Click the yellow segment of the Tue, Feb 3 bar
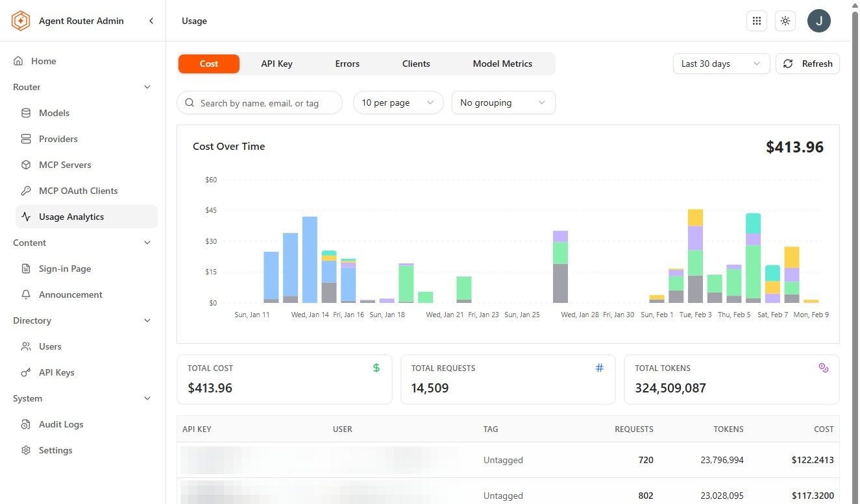 point(695,217)
